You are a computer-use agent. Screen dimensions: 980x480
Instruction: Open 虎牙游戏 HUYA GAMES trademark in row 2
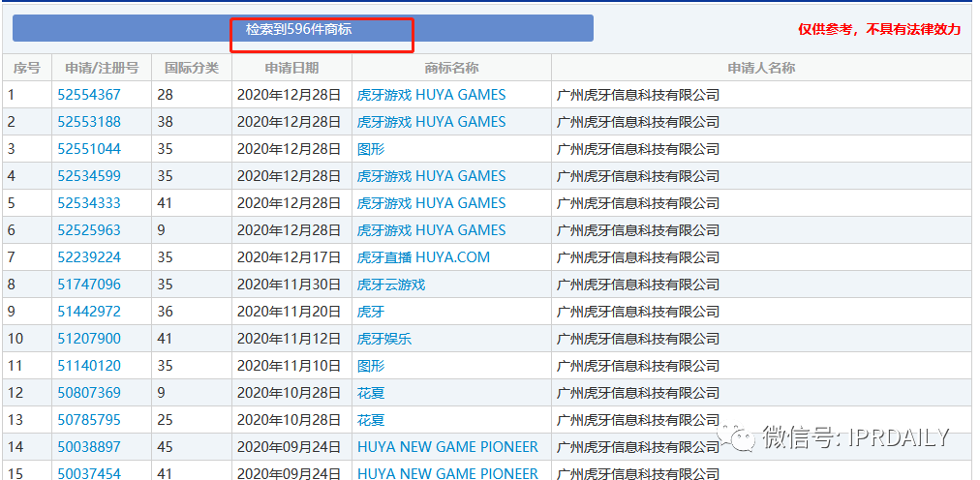431,122
